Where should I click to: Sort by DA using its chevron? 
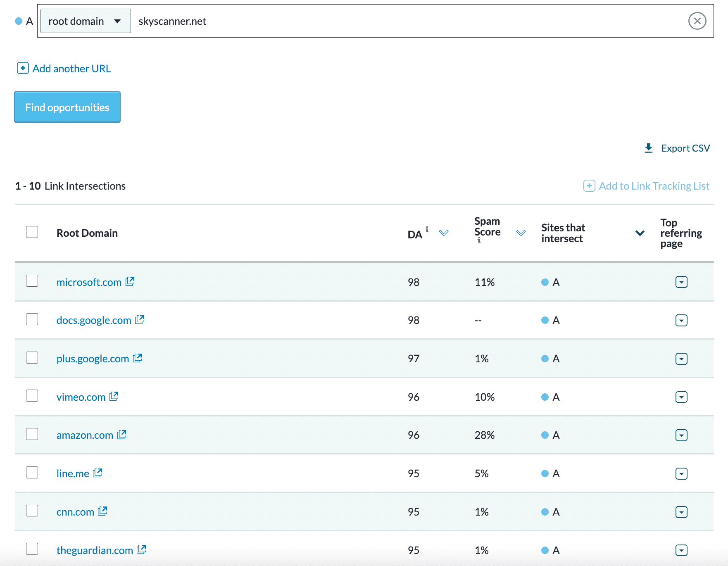click(445, 233)
